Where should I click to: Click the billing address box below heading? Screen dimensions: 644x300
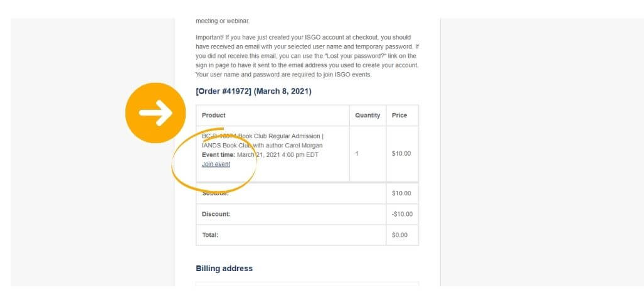(307, 284)
